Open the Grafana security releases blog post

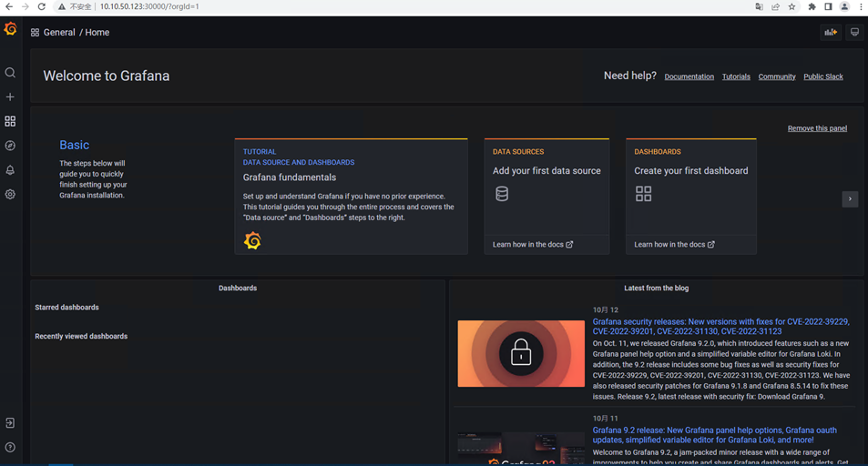pyautogui.click(x=720, y=327)
